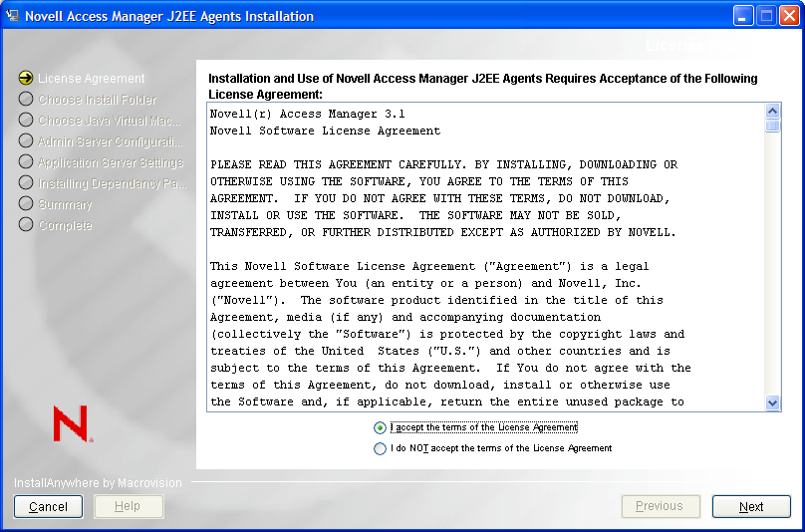Click 'Novell Software License Agreement' line

[325, 131]
